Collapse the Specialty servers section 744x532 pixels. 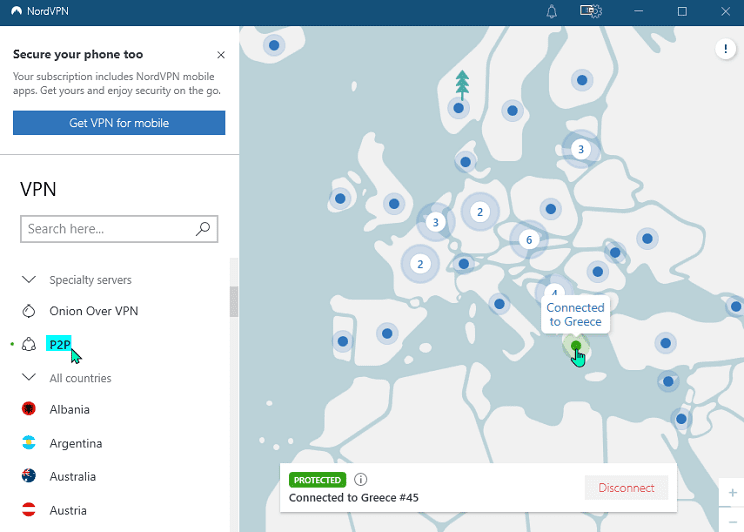pyautogui.click(x=29, y=280)
